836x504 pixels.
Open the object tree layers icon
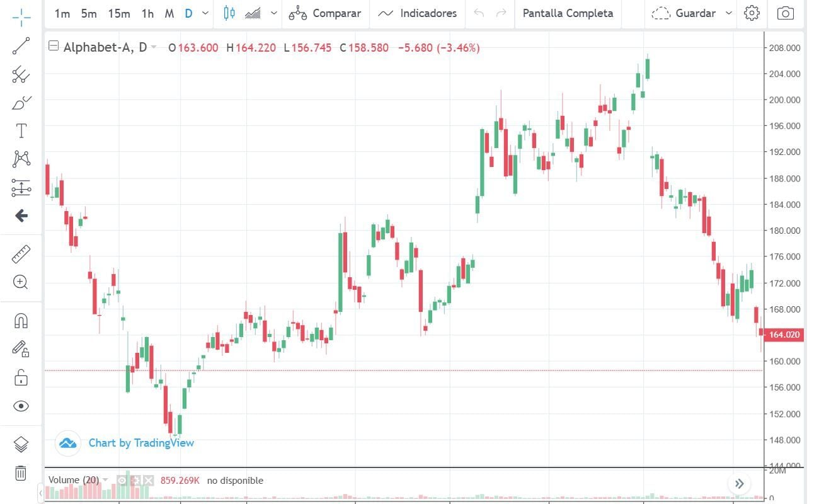coord(21,444)
